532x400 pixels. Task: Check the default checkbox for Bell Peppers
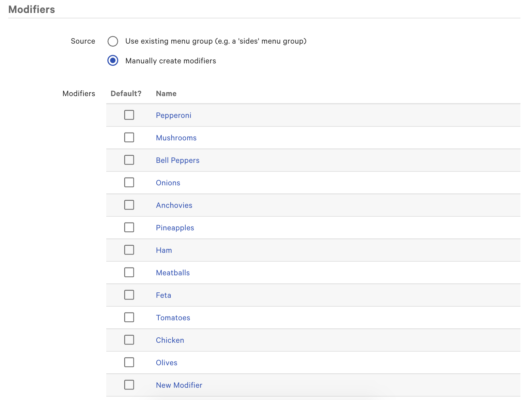pyautogui.click(x=129, y=160)
